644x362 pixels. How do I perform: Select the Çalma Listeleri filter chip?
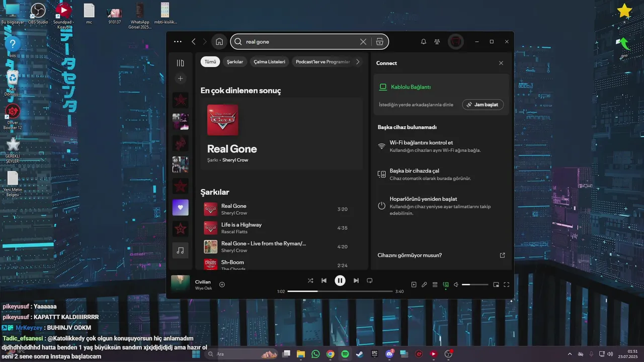pyautogui.click(x=269, y=62)
